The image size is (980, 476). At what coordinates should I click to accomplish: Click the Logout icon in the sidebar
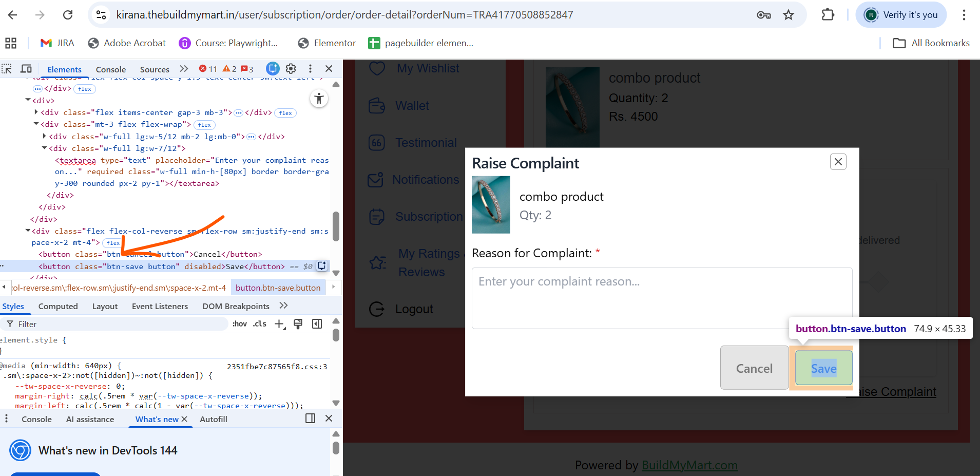pos(377,309)
